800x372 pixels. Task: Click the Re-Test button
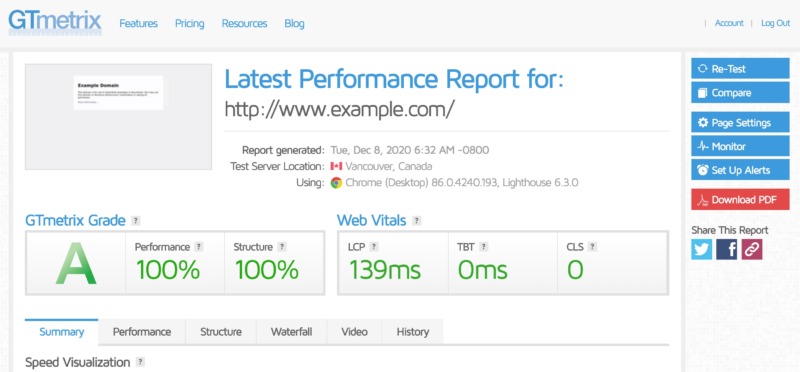pyautogui.click(x=740, y=68)
